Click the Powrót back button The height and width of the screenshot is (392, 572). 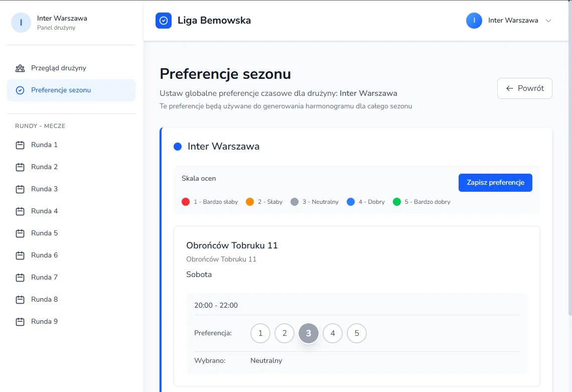[524, 88]
